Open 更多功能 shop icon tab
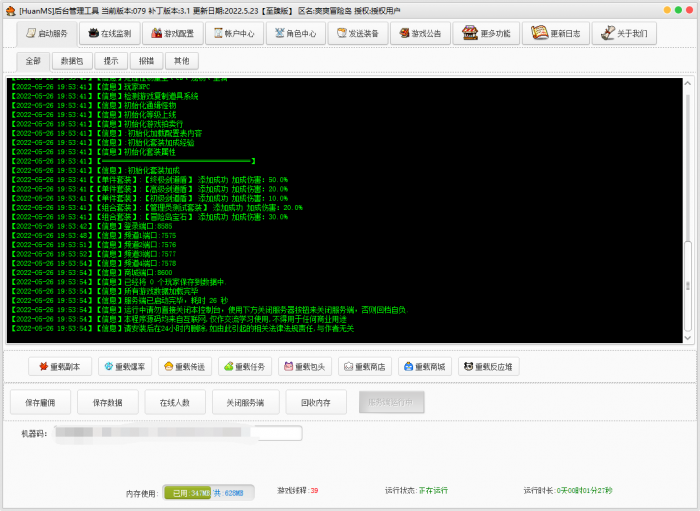 (486, 33)
